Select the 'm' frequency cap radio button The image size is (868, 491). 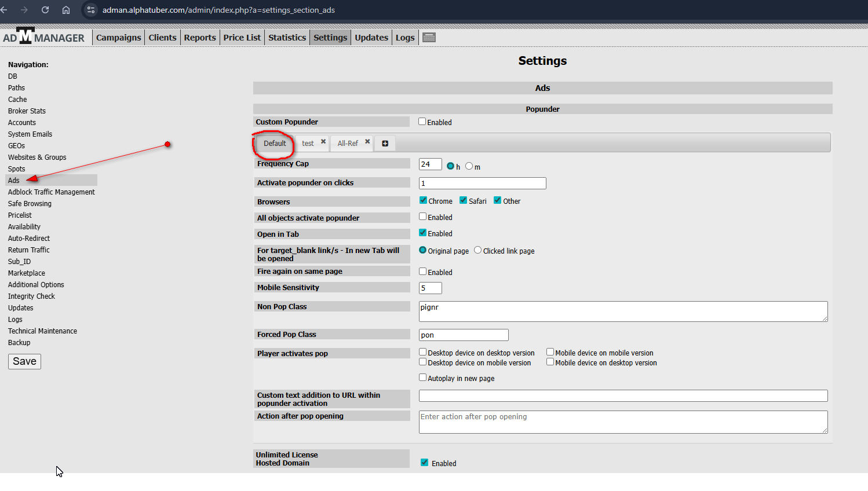coord(469,166)
